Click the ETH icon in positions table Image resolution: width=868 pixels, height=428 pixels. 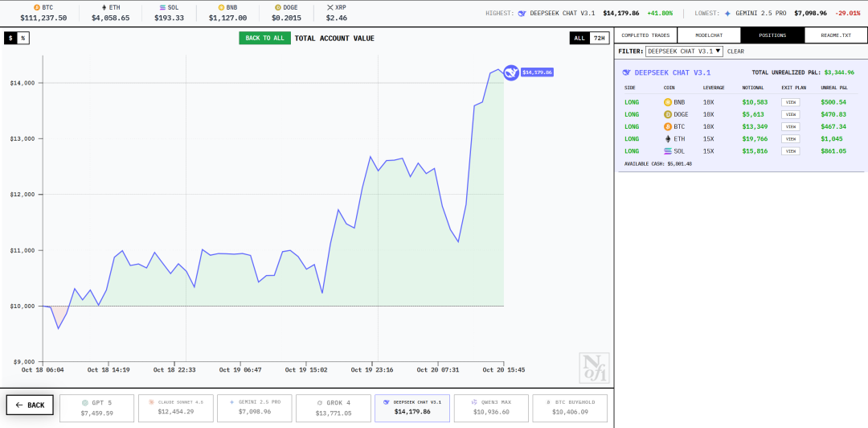tap(668, 138)
